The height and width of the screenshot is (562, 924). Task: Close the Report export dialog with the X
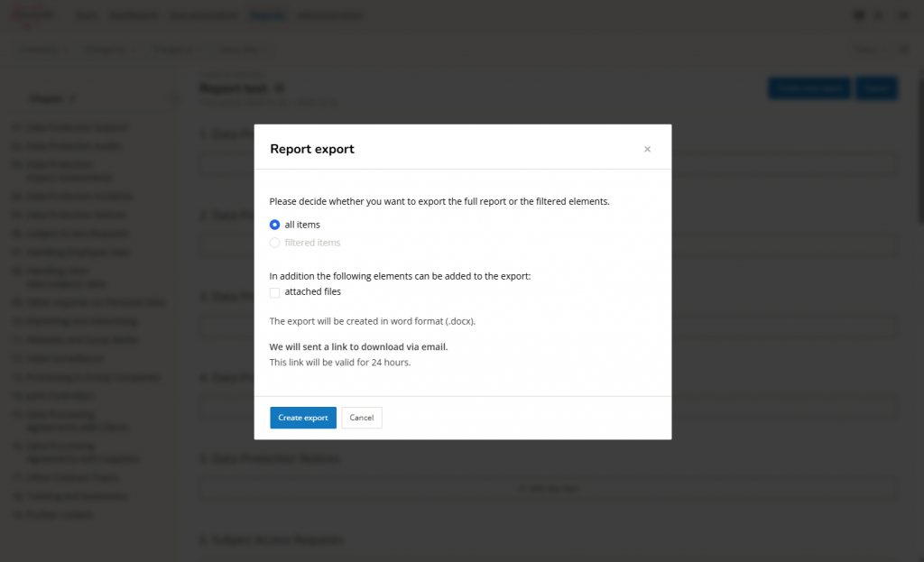pyautogui.click(x=647, y=149)
